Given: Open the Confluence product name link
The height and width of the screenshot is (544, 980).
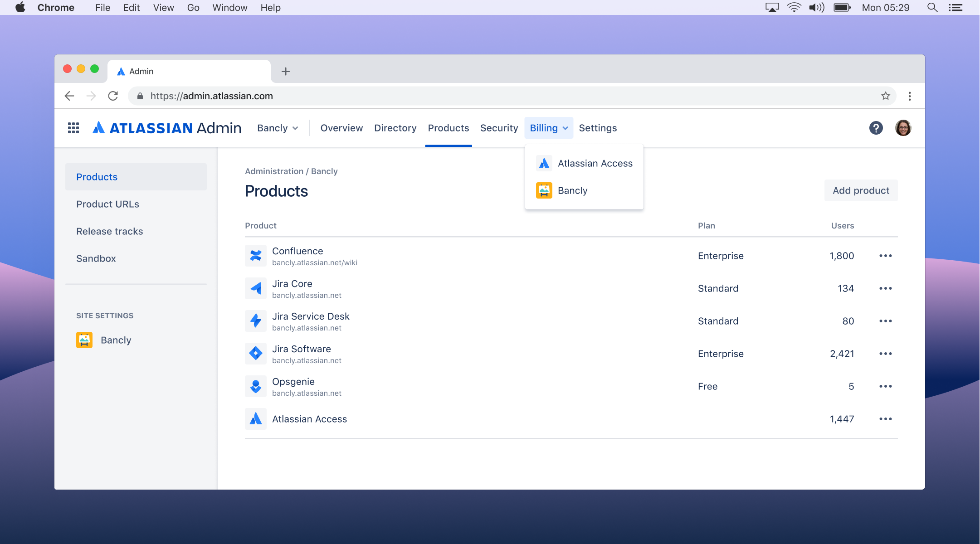Looking at the screenshot, I should 297,251.
